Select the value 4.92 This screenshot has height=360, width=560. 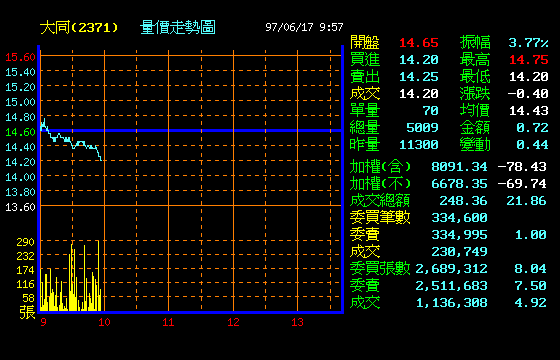(530, 303)
